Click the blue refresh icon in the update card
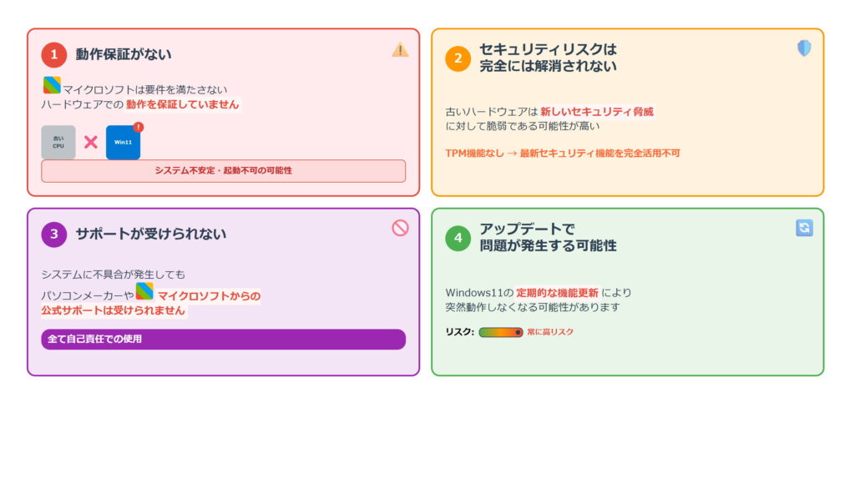The width and height of the screenshot is (855, 504). click(x=804, y=228)
